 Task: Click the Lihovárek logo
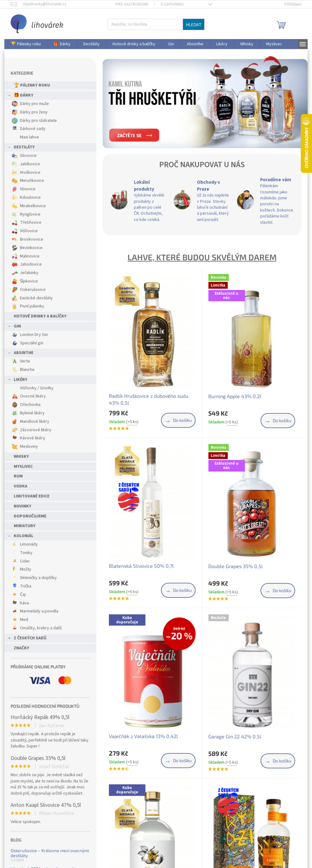pyautogui.click(x=37, y=24)
